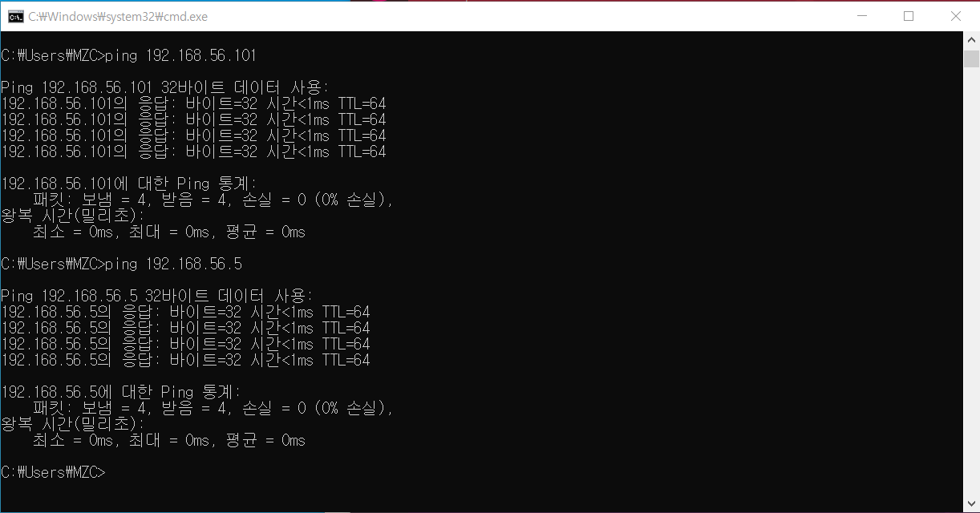Click the scrollbar up arrow
The height and width of the screenshot is (513, 980).
pos(971,40)
